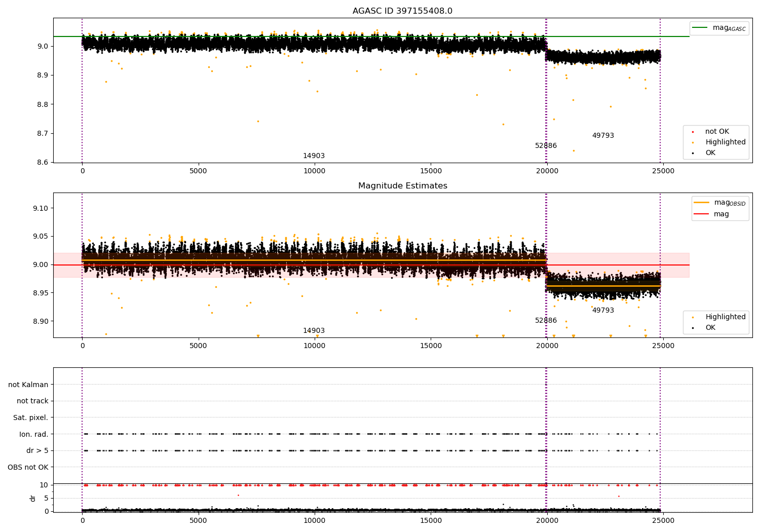This screenshot has width=760, height=532.
Task: Click the 'Sat. pixel.' axis label
Action: [x=31, y=418]
